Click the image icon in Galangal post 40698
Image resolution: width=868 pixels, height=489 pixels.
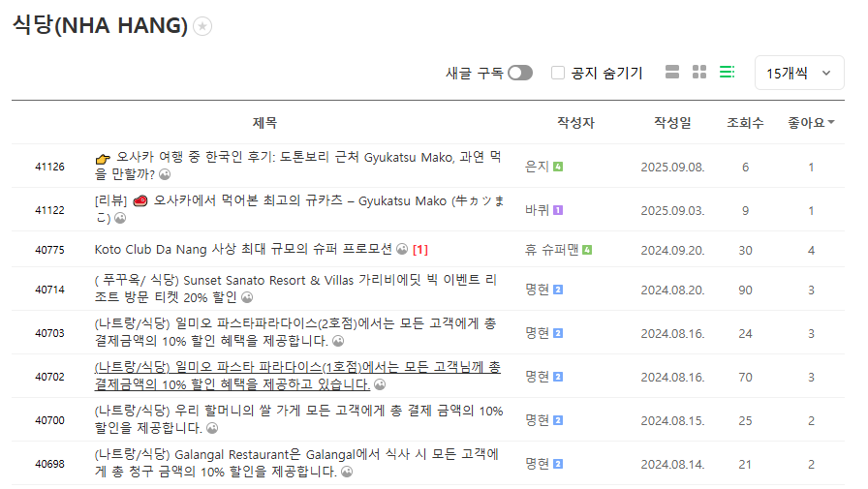(347, 472)
